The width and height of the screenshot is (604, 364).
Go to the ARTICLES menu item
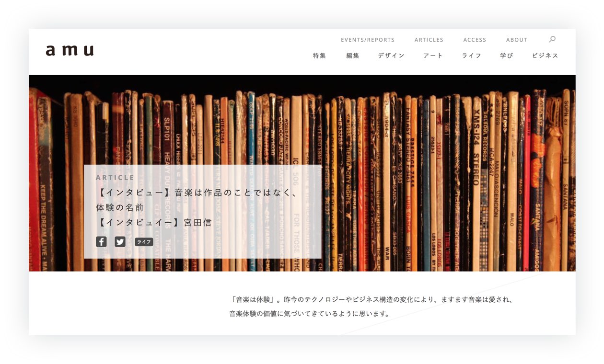429,40
